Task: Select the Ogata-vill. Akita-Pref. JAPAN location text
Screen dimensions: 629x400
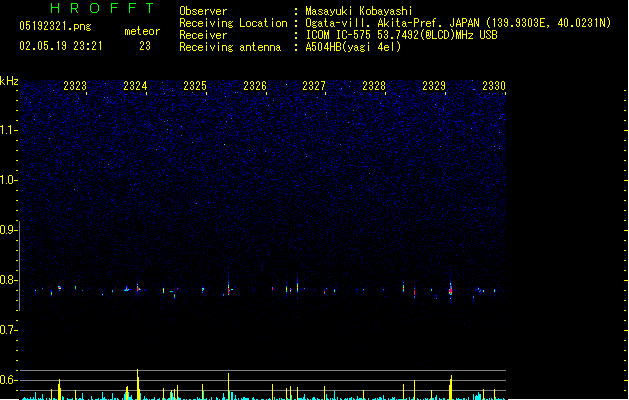Action: point(458,23)
